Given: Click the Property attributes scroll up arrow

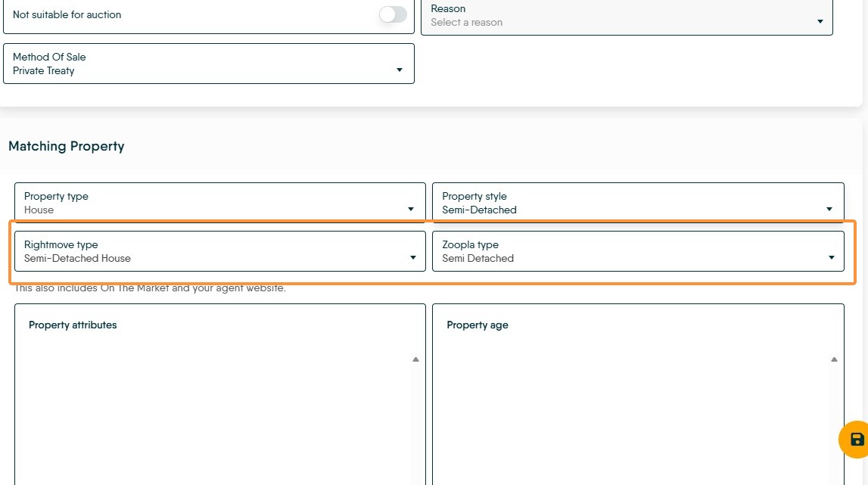Looking at the screenshot, I should [415, 359].
